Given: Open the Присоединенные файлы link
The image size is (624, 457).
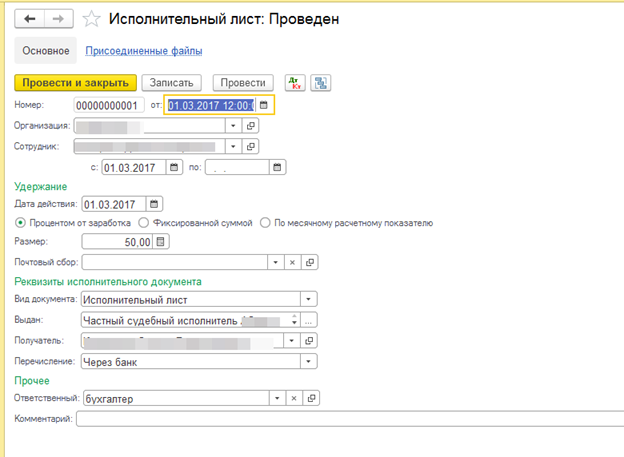Looking at the screenshot, I should point(144,50).
